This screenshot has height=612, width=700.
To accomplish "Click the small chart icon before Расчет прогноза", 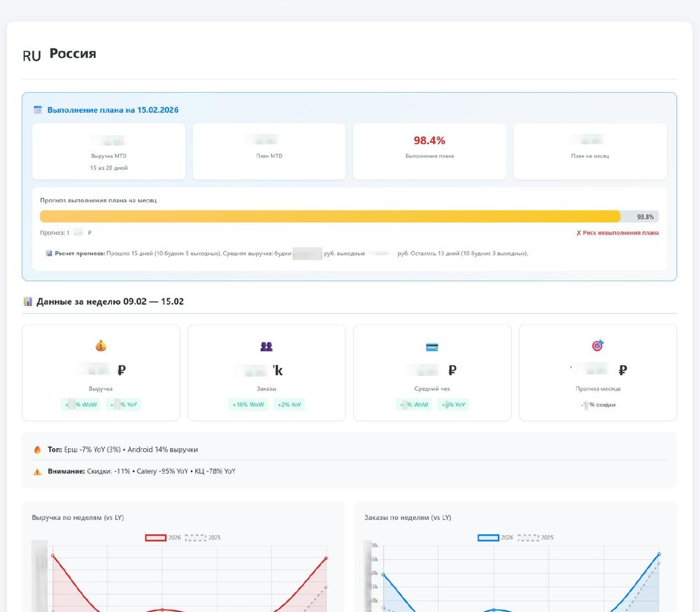I will pos(50,254).
